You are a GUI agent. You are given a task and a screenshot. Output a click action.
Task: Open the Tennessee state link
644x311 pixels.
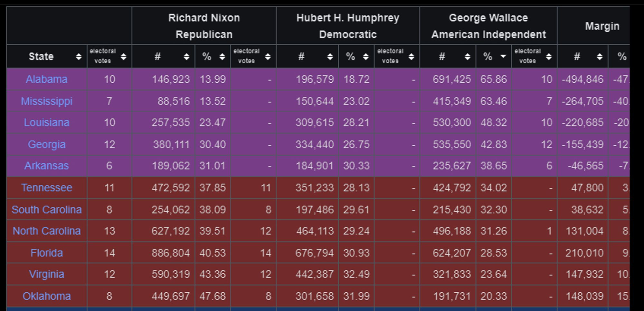(47, 188)
